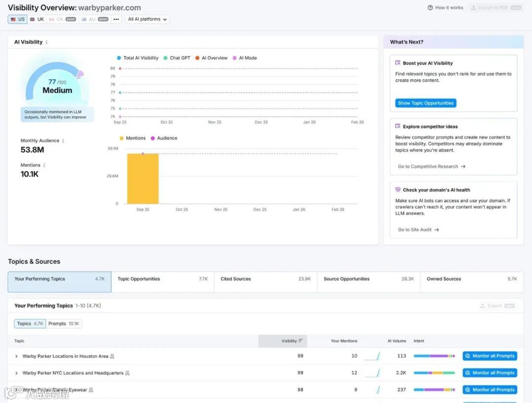The height and width of the screenshot is (403, 532).
Task: Click the NYC Locations topic hierarchy icon
Action: pos(127,373)
